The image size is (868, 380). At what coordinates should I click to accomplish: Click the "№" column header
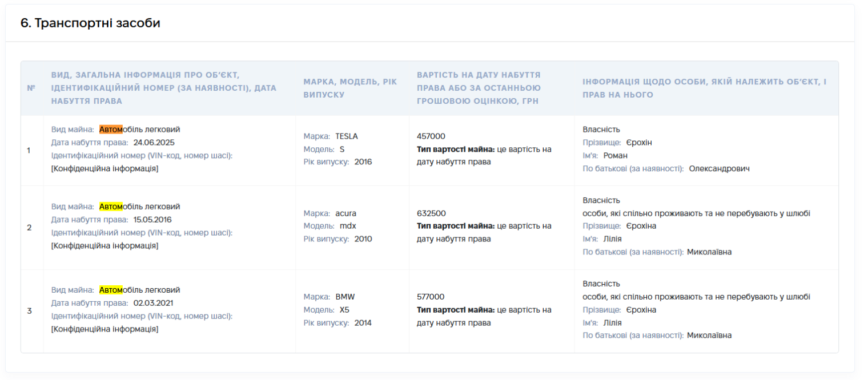[31, 88]
